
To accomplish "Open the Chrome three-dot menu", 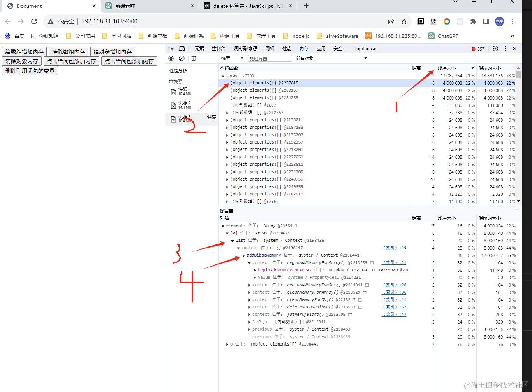I will (x=513, y=21).
